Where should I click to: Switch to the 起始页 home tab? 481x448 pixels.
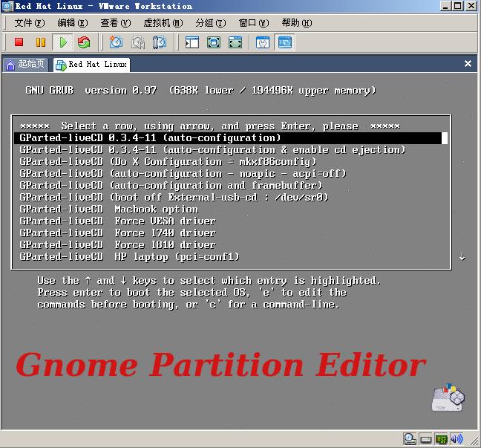[25, 64]
